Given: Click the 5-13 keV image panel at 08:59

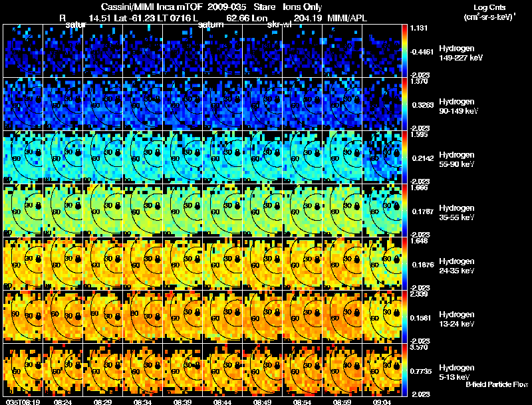Looking at the screenshot, I should click(x=342, y=370).
